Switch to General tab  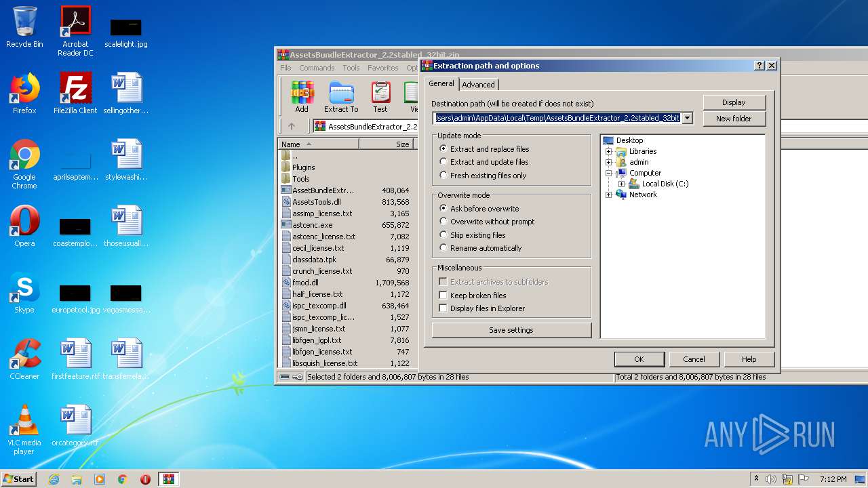pos(441,83)
